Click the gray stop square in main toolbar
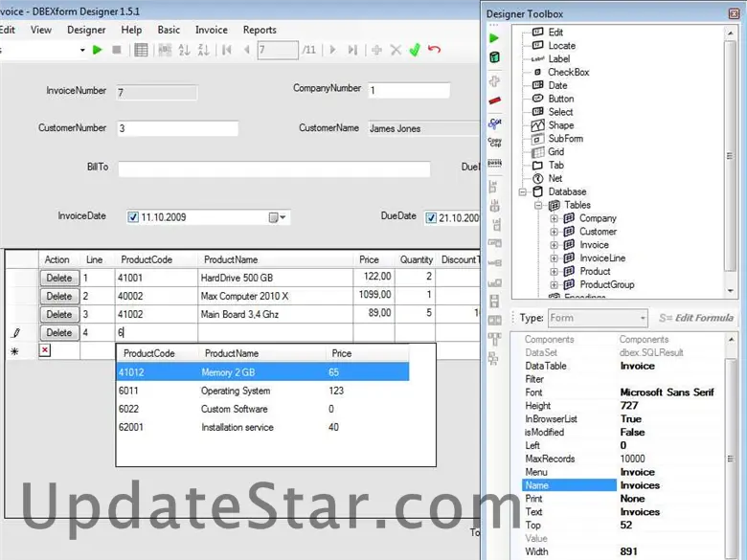The height and width of the screenshot is (560, 747). [x=116, y=50]
